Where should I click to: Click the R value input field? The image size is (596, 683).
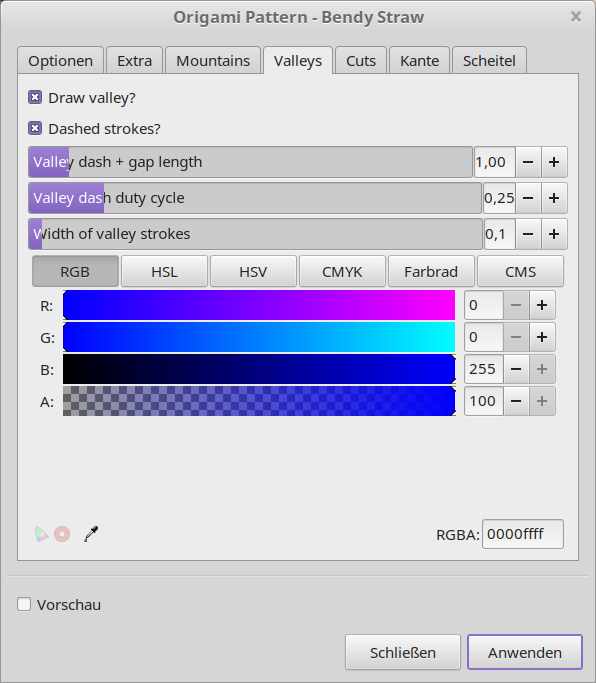coord(484,305)
